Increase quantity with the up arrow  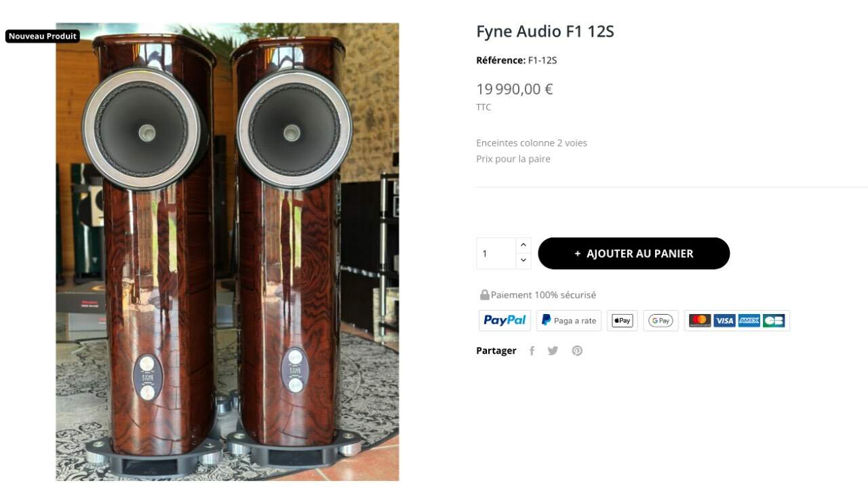tap(523, 246)
